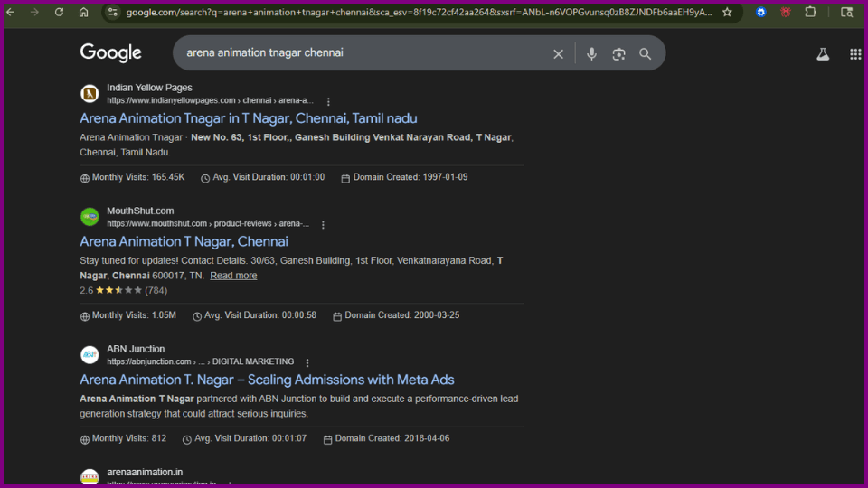Go to browser home page
The image size is (868, 488).
pyautogui.click(x=83, y=13)
